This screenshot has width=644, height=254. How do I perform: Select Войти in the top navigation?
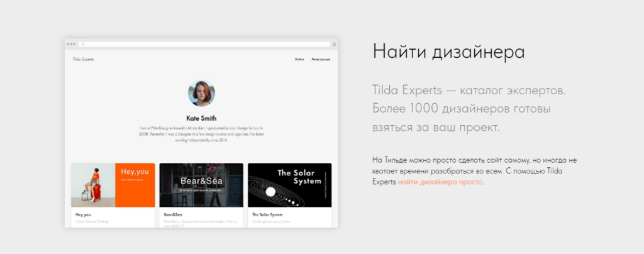pyautogui.click(x=299, y=60)
